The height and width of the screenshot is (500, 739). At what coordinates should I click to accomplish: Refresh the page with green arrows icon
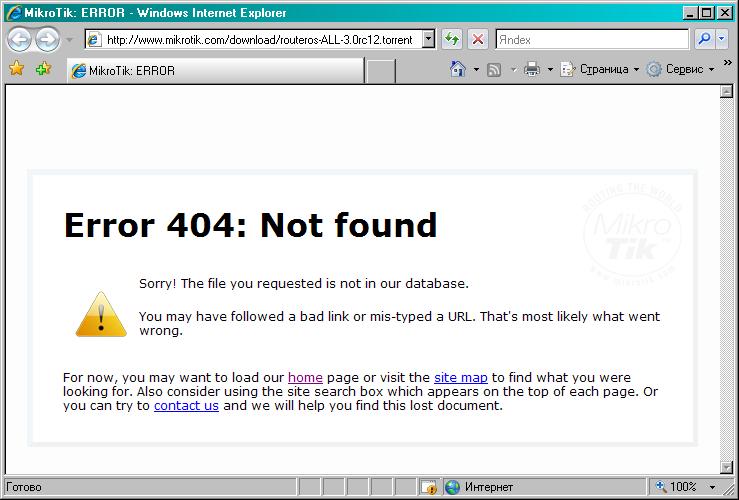(x=452, y=39)
